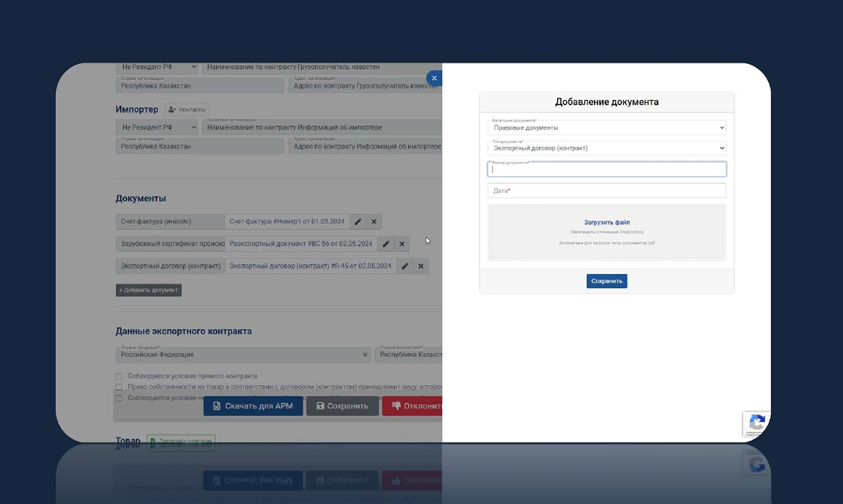
Task: Click Реэкспортный документ #ВС-56 text
Action: [301, 244]
